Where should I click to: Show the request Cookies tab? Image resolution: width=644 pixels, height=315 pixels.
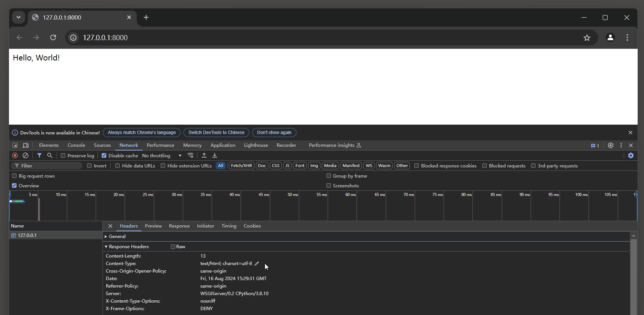pyautogui.click(x=252, y=226)
